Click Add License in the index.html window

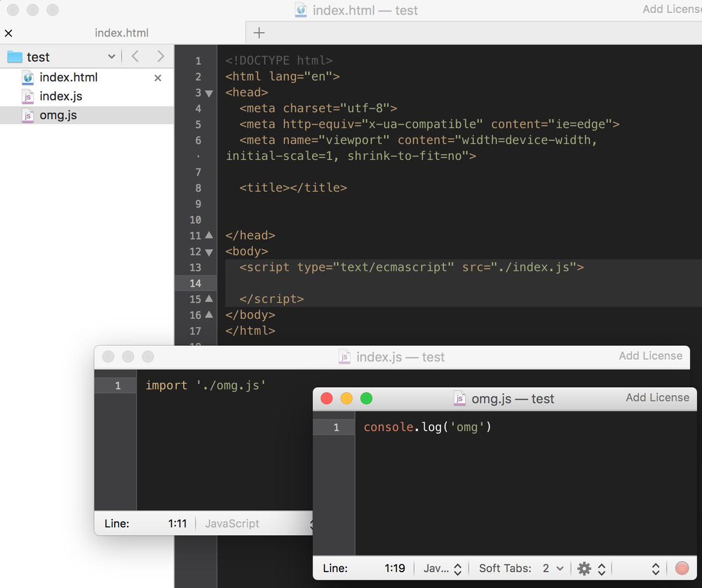(x=672, y=9)
